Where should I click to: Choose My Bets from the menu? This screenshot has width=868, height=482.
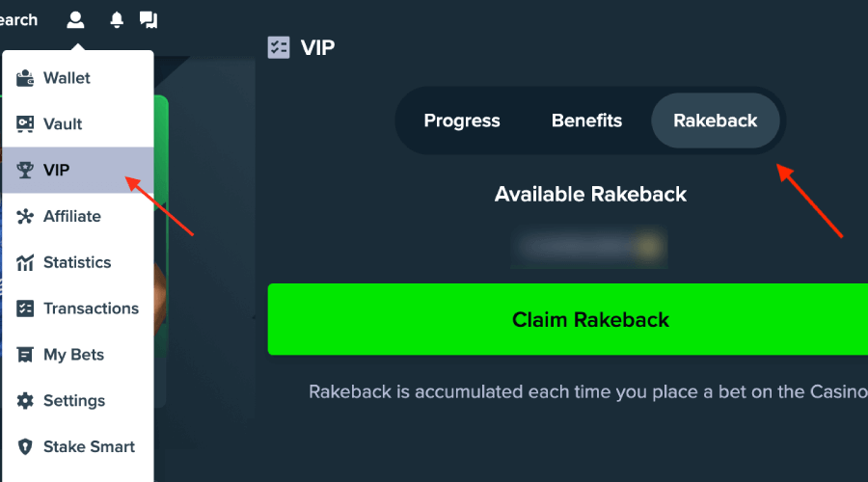pos(73,355)
